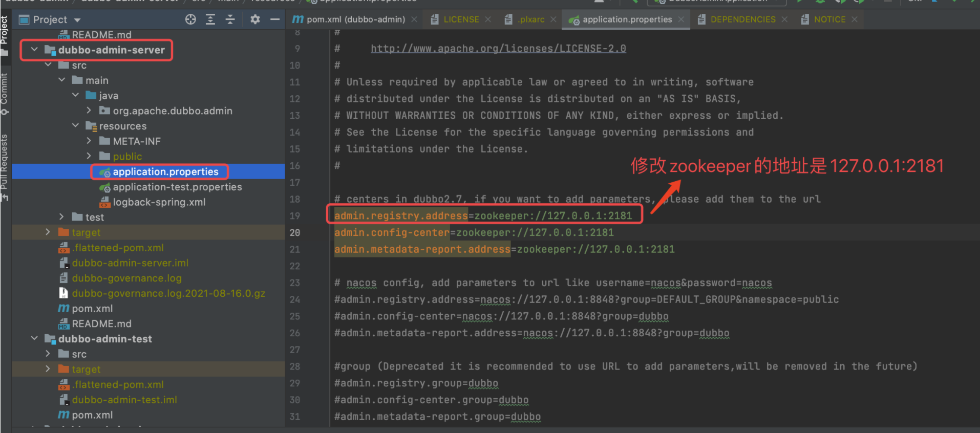Hide the Project panel with minus icon
Image resolution: width=980 pixels, height=433 pixels.
pos(275,19)
